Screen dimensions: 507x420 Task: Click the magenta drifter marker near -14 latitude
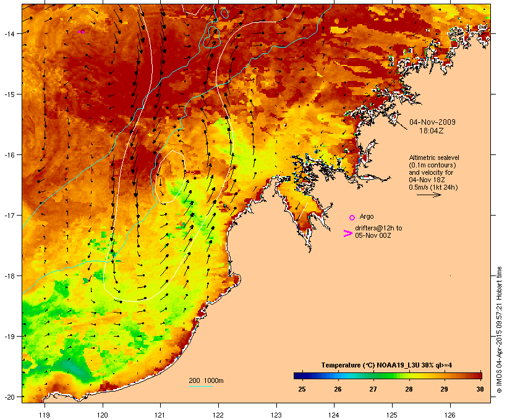pyautogui.click(x=81, y=32)
